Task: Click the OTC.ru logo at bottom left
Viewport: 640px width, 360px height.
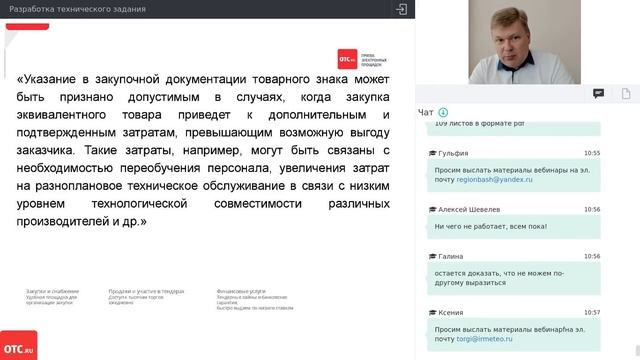Action: pos(18,345)
